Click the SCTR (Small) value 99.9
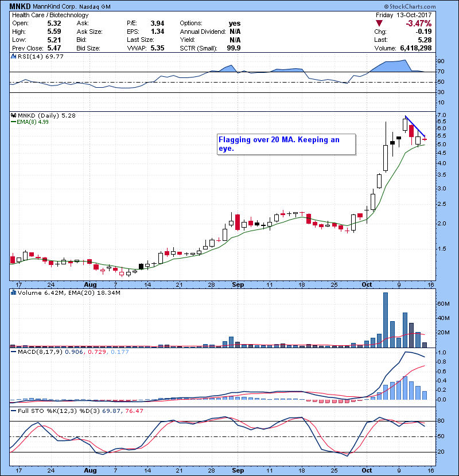459x476 pixels. 234,48
